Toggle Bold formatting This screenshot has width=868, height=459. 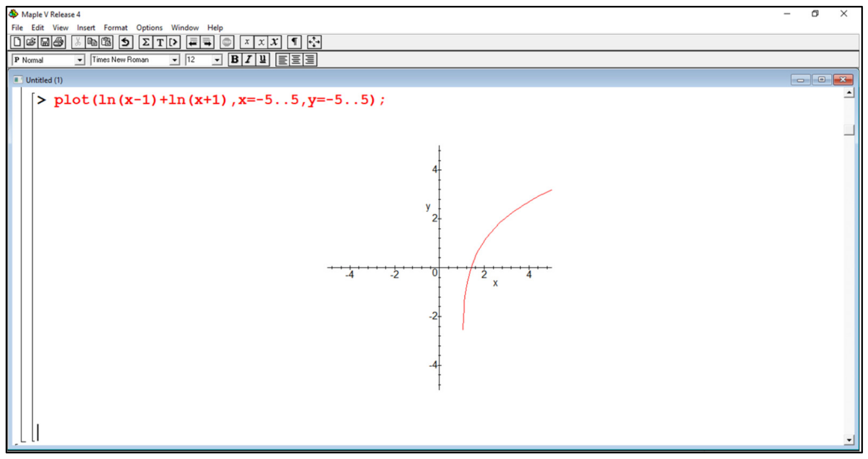(x=234, y=60)
